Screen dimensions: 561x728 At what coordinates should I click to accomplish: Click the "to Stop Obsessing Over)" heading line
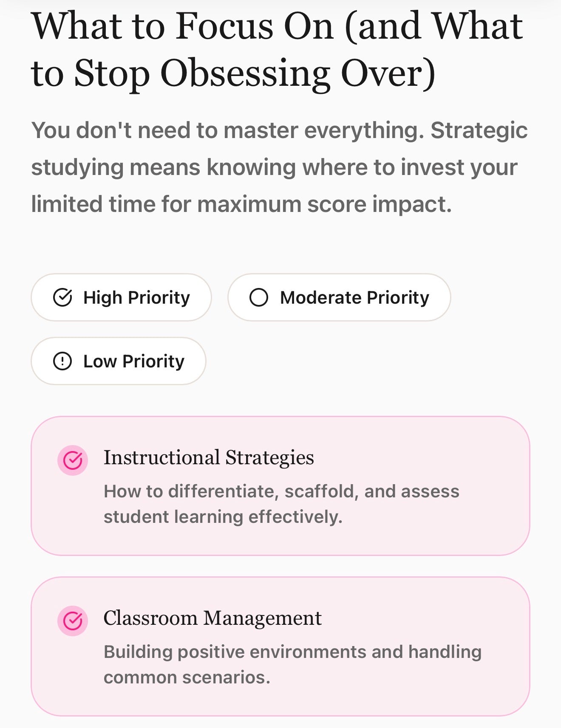233,73
